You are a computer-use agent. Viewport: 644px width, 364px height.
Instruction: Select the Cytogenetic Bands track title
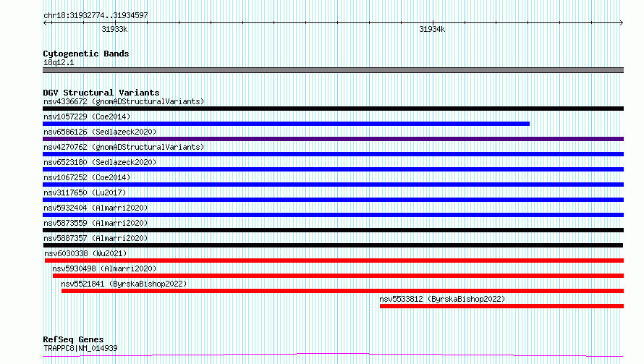pos(86,54)
